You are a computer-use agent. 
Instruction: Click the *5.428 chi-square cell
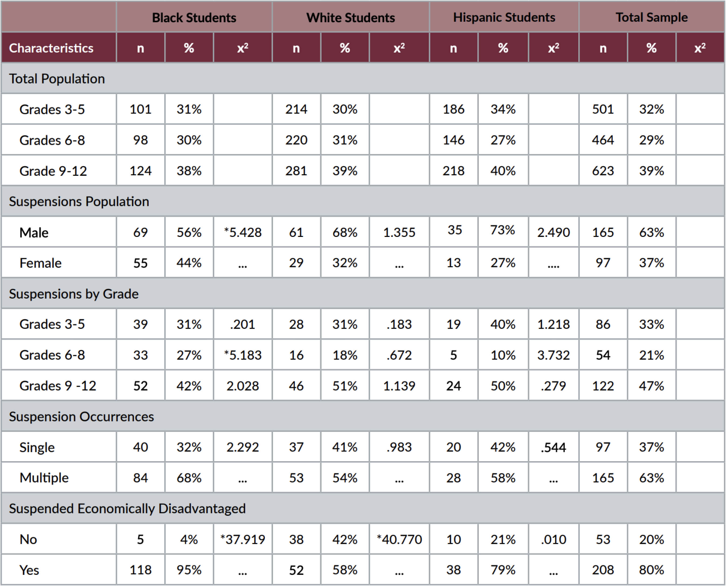click(243, 232)
